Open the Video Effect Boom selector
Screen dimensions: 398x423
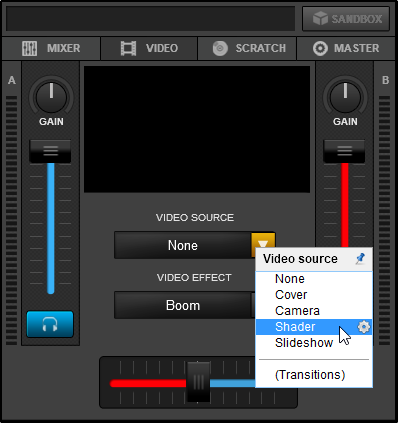coord(183,305)
